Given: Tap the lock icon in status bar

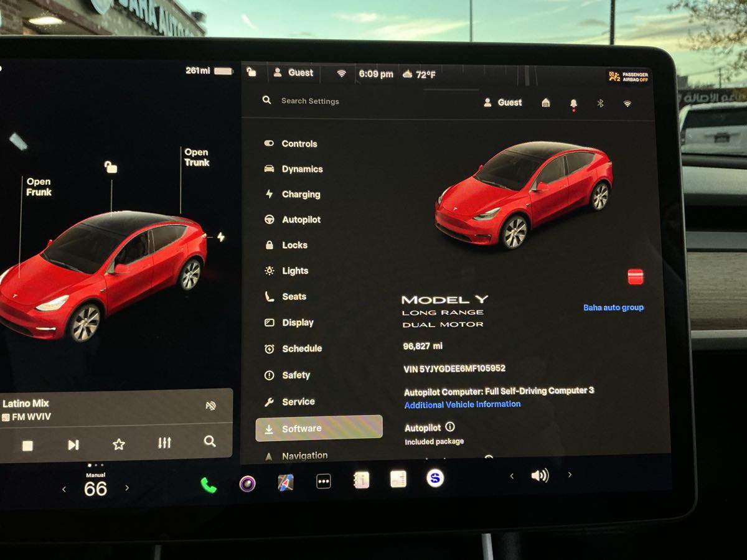Looking at the screenshot, I should pos(251,72).
